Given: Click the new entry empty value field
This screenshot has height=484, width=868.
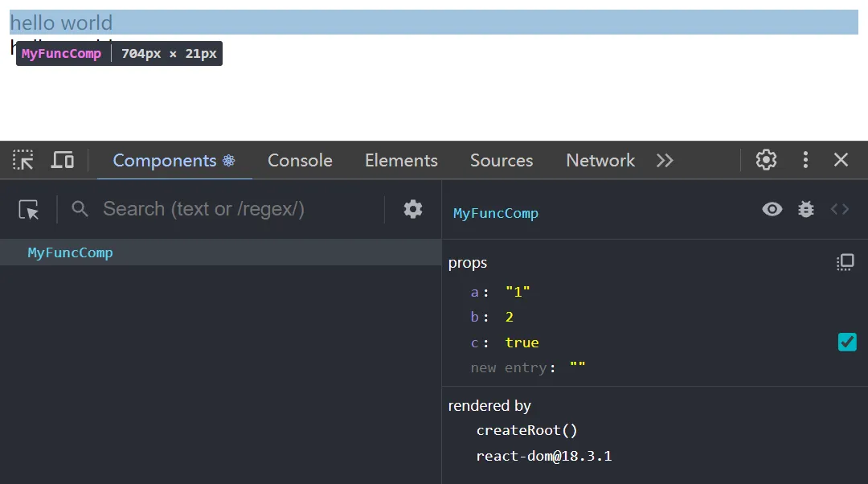Looking at the screenshot, I should click(x=577, y=367).
